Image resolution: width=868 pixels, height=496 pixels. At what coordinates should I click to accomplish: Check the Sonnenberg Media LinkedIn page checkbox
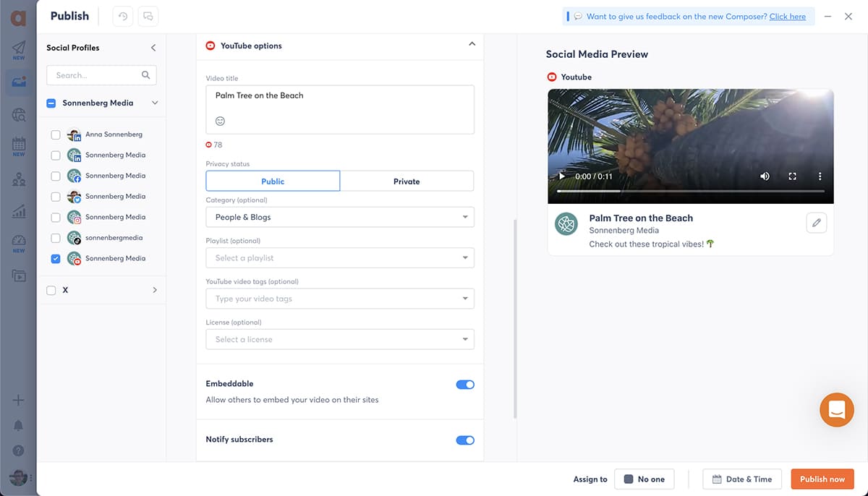tap(56, 155)
